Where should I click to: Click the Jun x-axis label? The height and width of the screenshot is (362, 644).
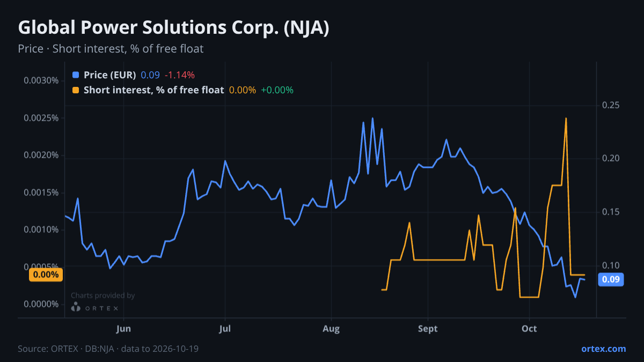click(123, 329)
